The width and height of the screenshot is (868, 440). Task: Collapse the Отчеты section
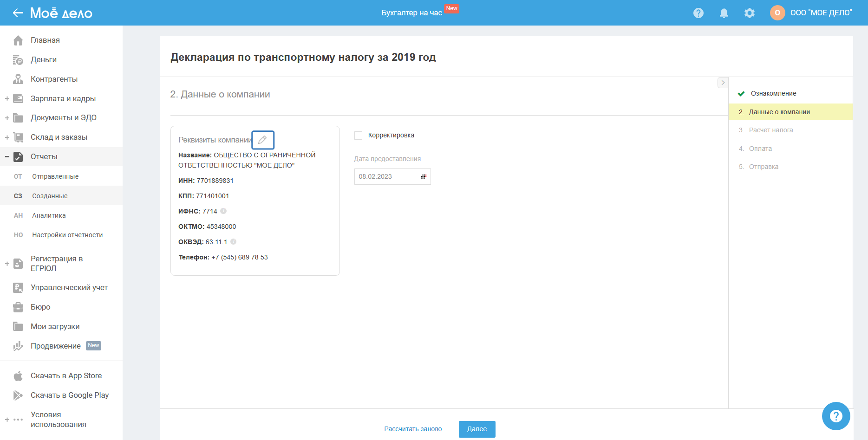click(7, 157)
